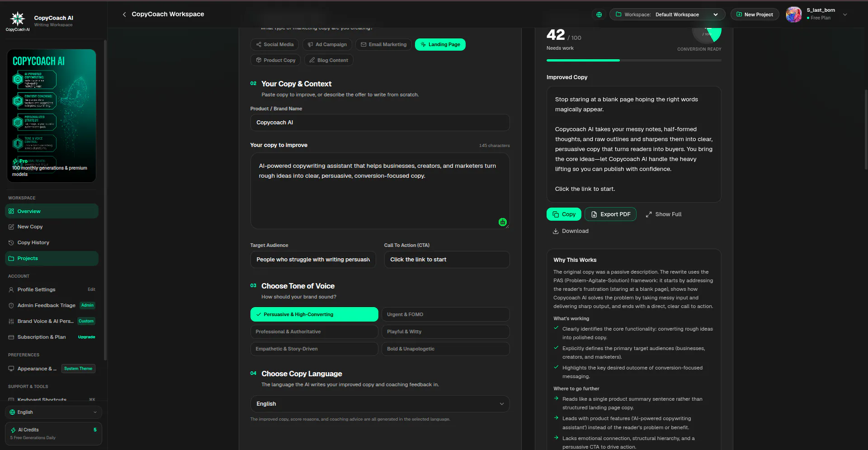The image size is (868, 450).
Task: Open the English copy language dropdown
Action: coord(380,404)
